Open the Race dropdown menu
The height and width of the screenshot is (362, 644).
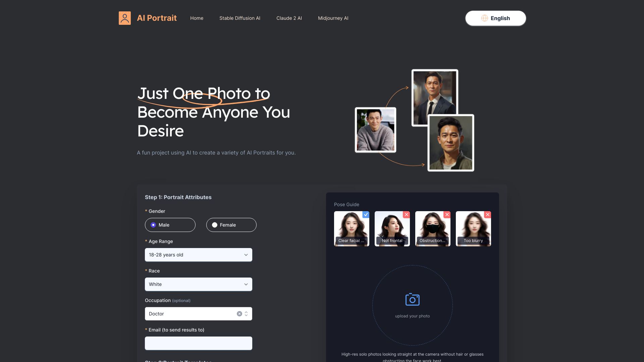pyautogui.click(x=199, y=284)
